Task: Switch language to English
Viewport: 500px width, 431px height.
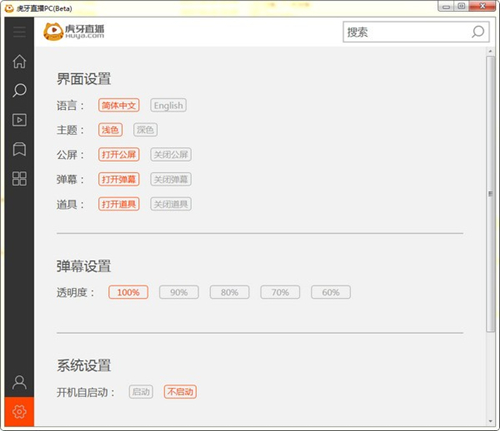Action: click(x=168, y=105)
